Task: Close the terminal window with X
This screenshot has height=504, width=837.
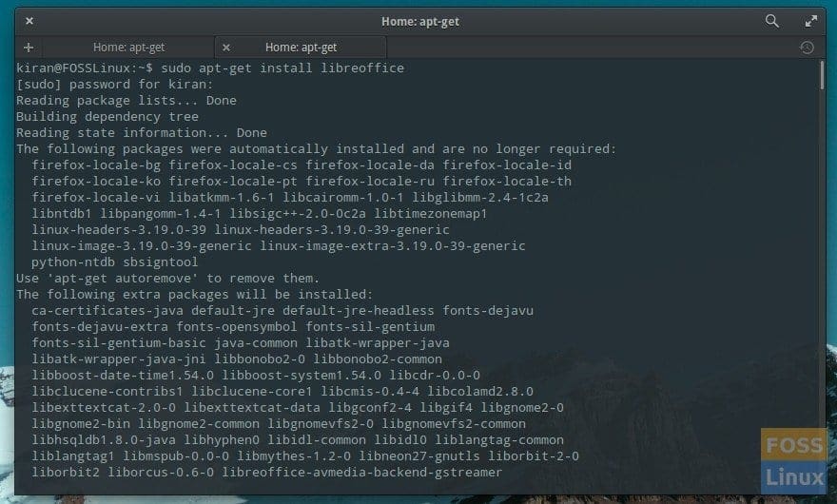Action: pos(29,21)
